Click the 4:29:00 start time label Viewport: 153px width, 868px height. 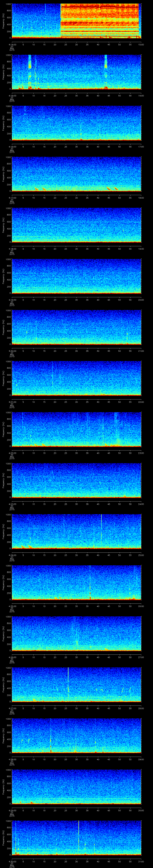[12, 810]
